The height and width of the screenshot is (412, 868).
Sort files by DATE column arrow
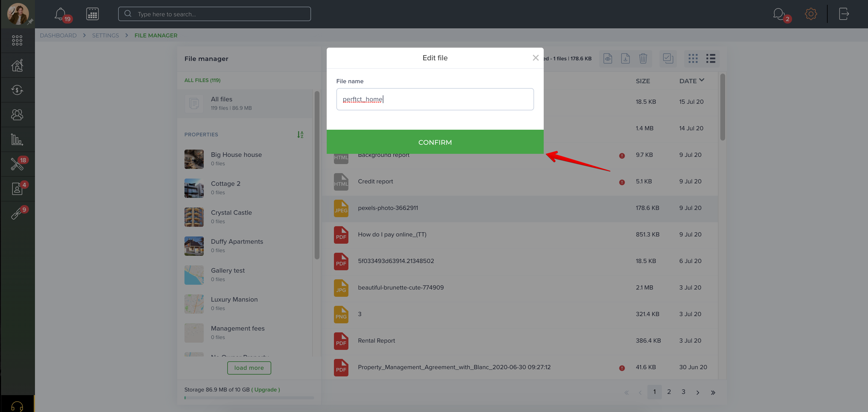[x=702, y=80]
